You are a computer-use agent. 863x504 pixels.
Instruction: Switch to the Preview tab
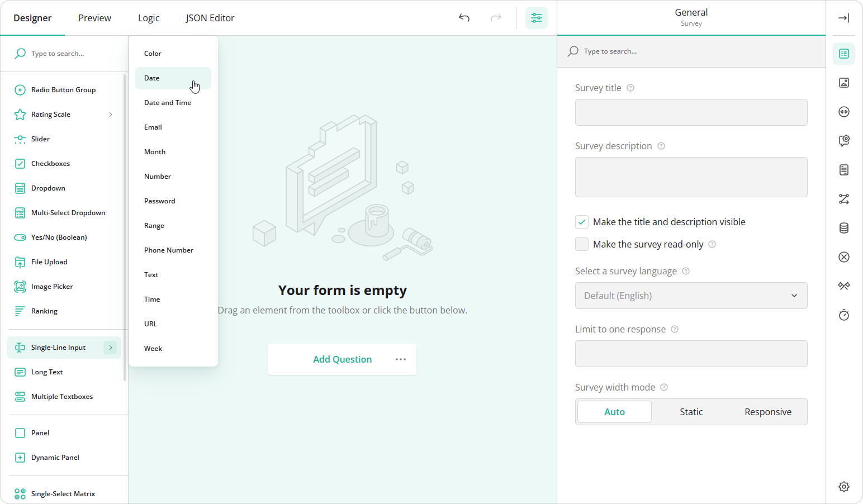pos(94,17)
